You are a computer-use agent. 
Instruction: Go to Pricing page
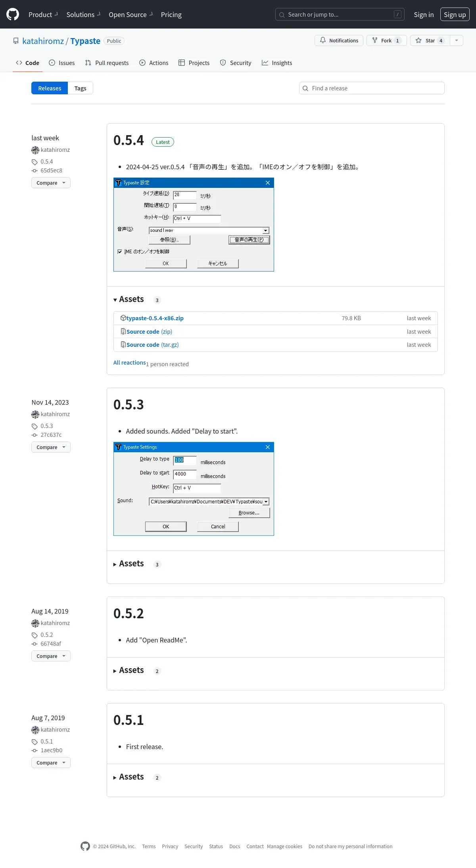[x=171, y=15]
